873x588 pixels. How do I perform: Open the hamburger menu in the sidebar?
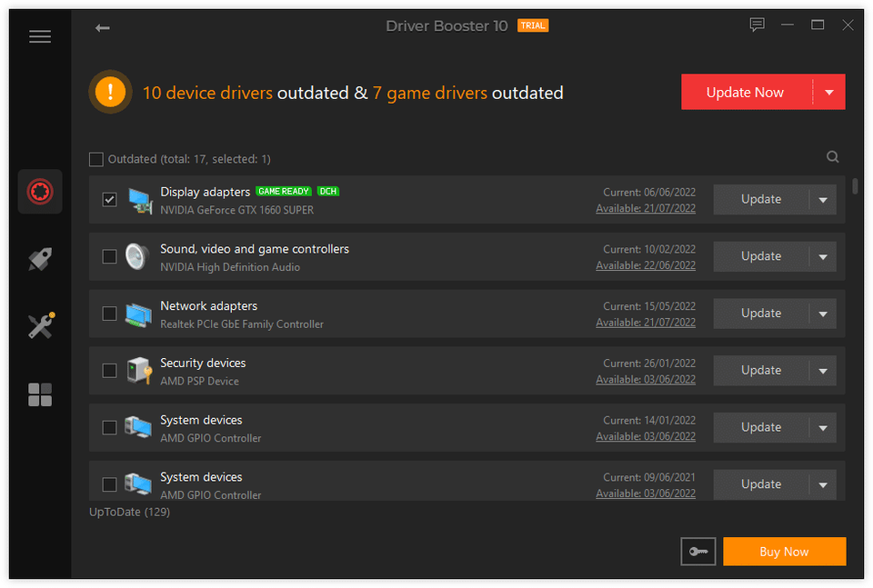coord(40,37)
